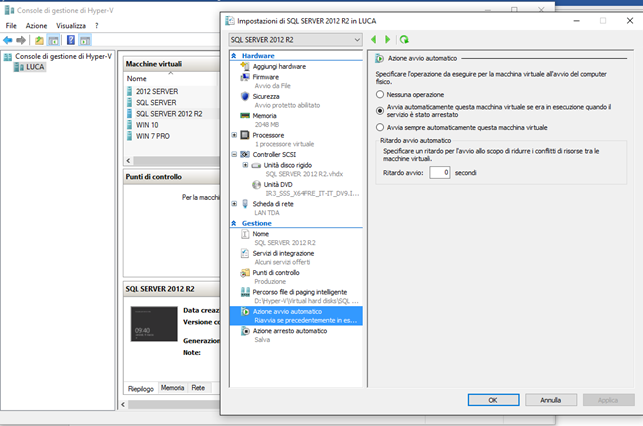Image resolution: width=643 pixels, height=426 pixels.
Task: Select Avvia sempre automaticamente radio button
Action: point(380,128)
